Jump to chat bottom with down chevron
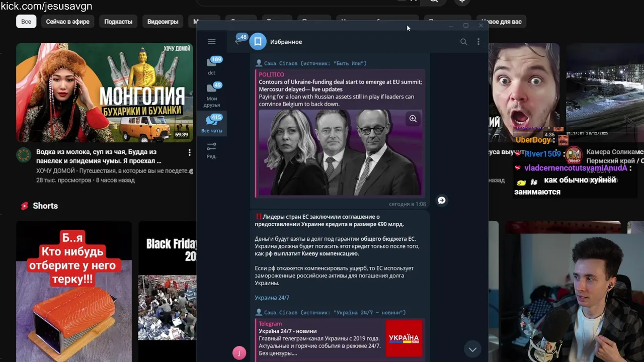The height and width of the screenshot is (362, 644). [x=472, y=349]
